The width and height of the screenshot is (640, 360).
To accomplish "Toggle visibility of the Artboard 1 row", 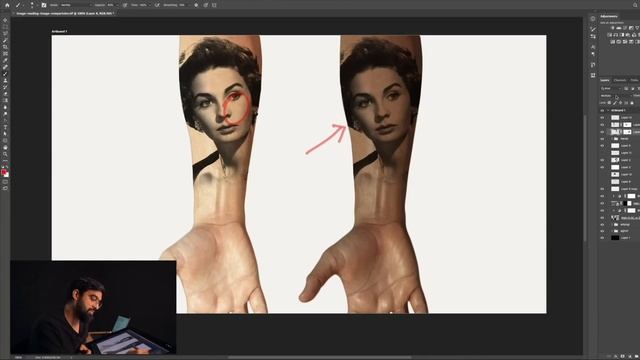I will tap(602, 110).
